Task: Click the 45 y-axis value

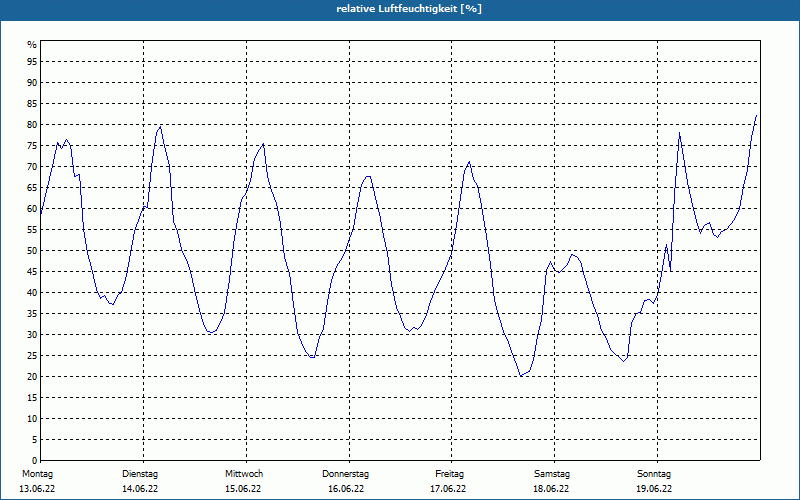Action: [32, 271]
